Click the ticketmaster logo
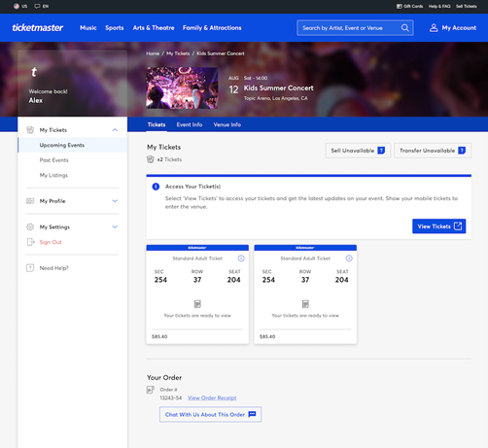This screenshot has height=448, width=488. tap(38, 28)
